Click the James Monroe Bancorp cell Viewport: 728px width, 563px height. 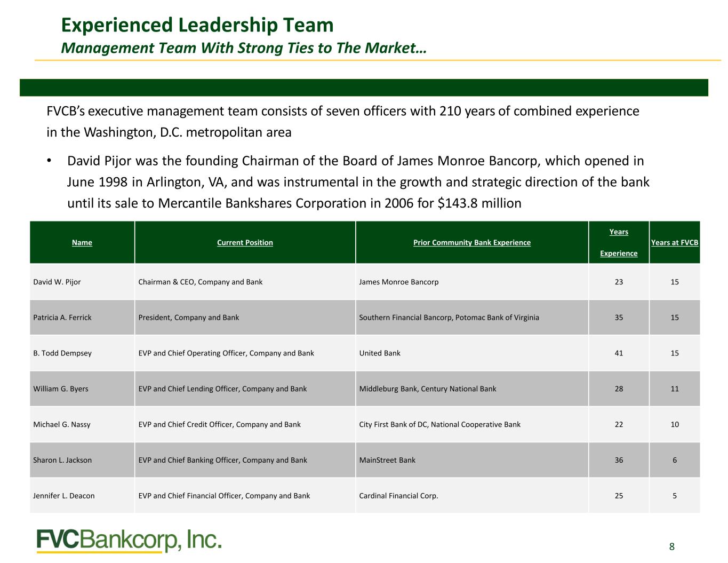[472, 282]
